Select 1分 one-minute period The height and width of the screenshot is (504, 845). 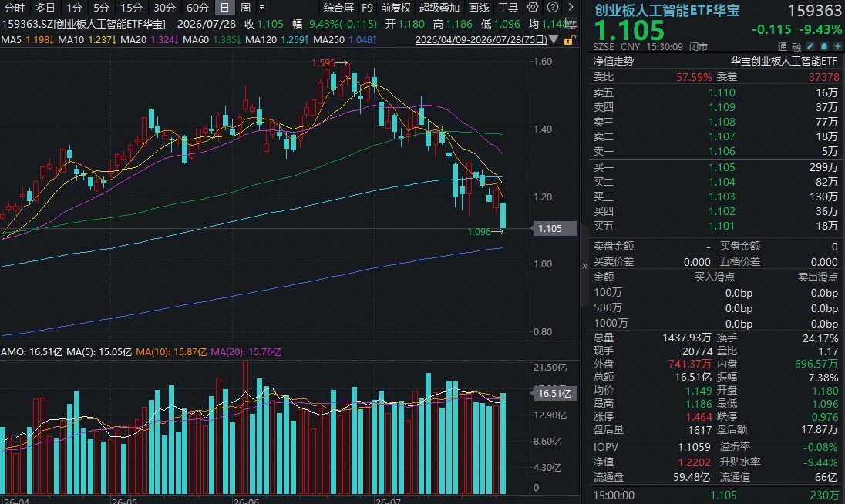[x=74, y=8]
